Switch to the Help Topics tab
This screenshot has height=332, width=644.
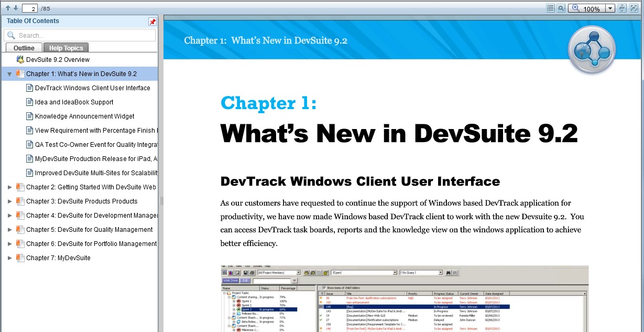click(66, 48)
